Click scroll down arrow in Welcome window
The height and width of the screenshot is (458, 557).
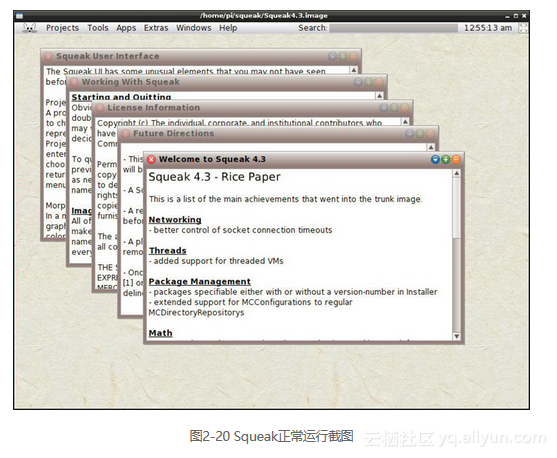tap(457, 336)
